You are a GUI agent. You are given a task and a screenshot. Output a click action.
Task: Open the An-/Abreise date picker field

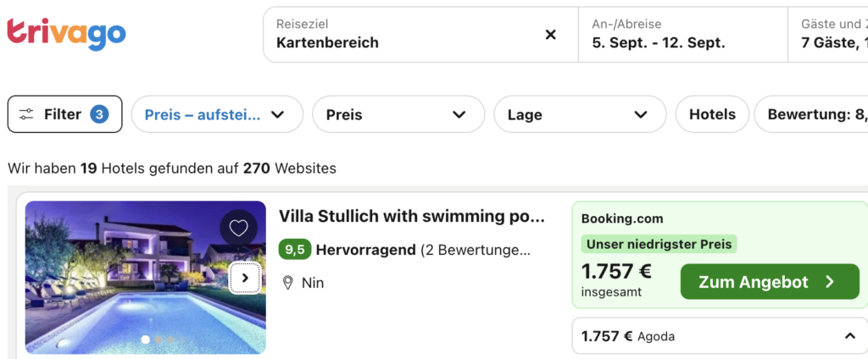pos(683,35)
